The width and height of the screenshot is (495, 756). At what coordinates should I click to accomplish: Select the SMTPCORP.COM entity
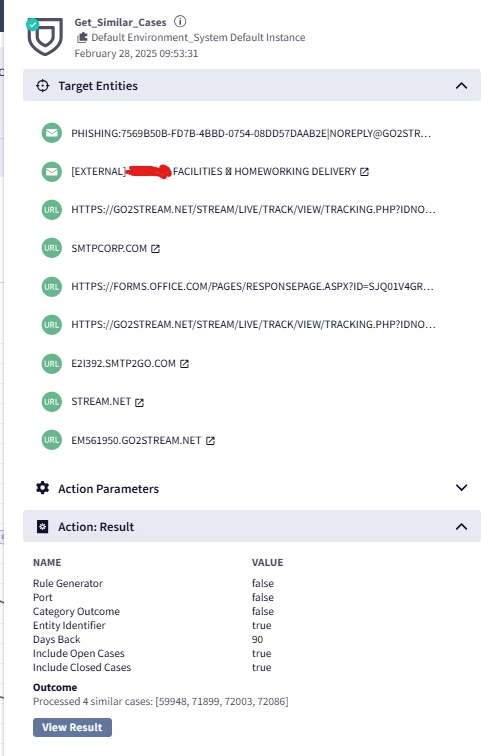109,248
